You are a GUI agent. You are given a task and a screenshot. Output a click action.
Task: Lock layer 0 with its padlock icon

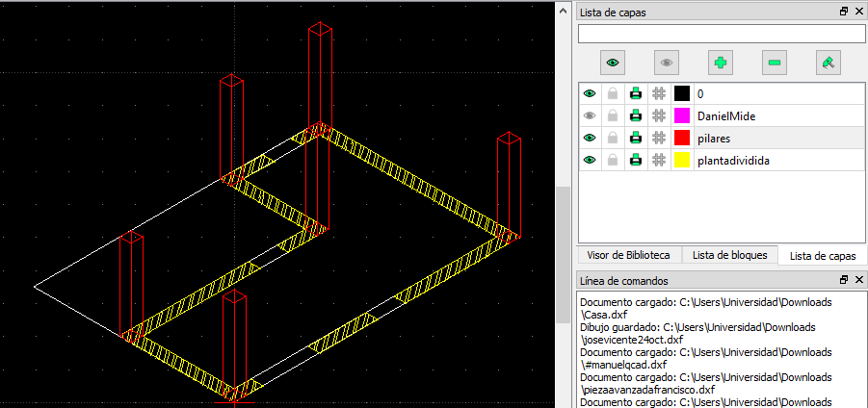613,93
